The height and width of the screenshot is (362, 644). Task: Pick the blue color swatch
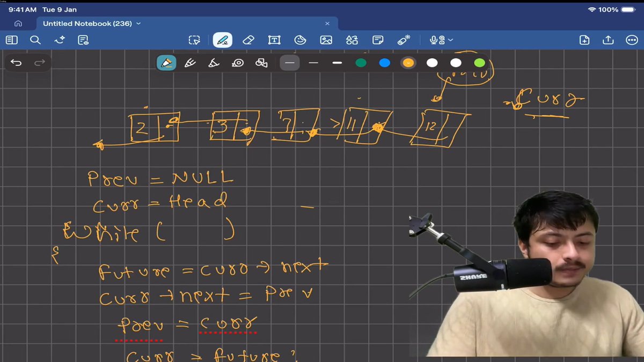coord(385,63)
